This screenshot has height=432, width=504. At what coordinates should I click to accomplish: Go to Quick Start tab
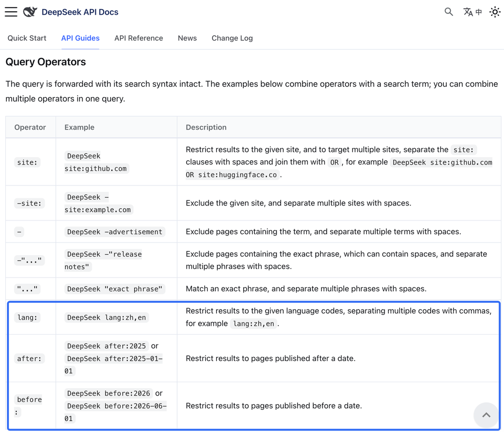tap(27, 38)
